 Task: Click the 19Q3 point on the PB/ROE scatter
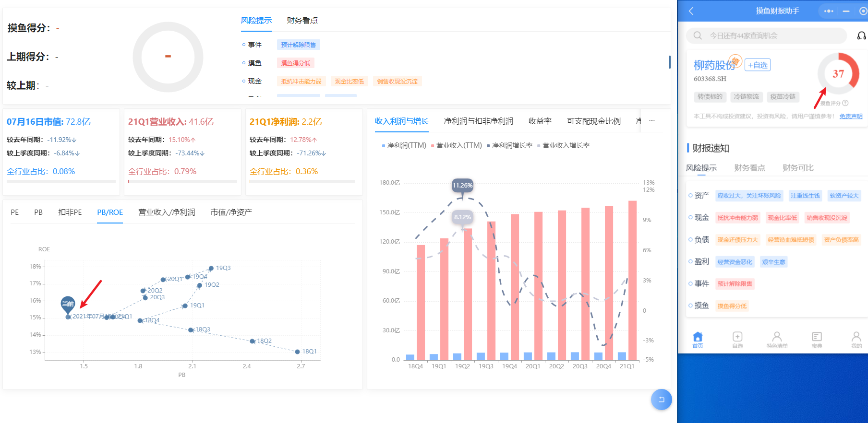point(211,268)
